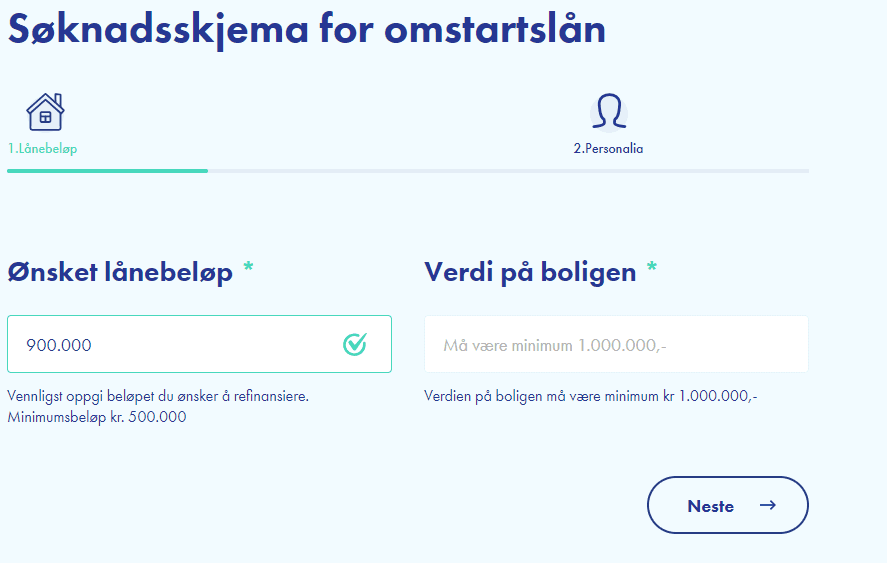Image resolution: width=887 pixels, height=563 pixels.
Task: Select the 1.Lånebeløp step label
Action: pyautogui.click(x=43, y=149)
